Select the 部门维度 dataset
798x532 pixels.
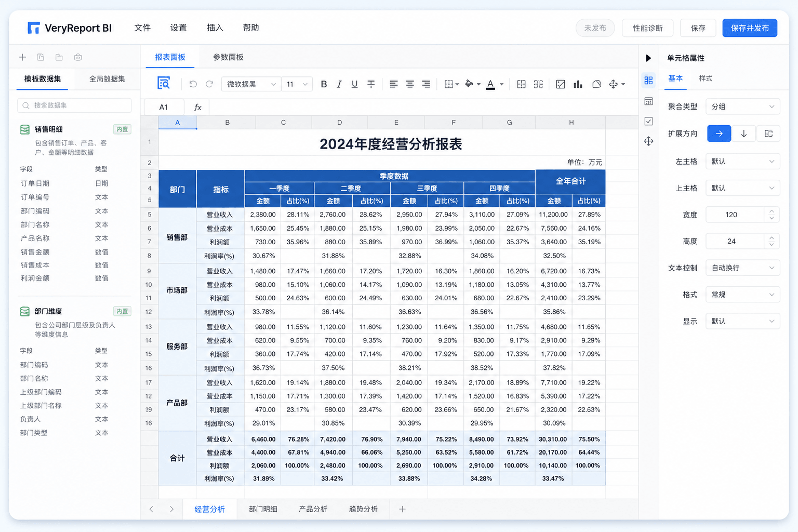pyautogui.click(x=48, y=311)
